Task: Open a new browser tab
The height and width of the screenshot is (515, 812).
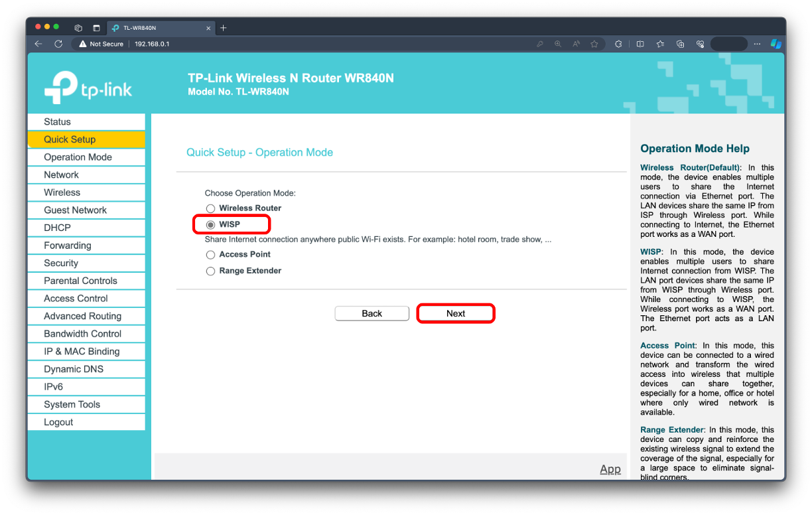Action: point(224,28)
